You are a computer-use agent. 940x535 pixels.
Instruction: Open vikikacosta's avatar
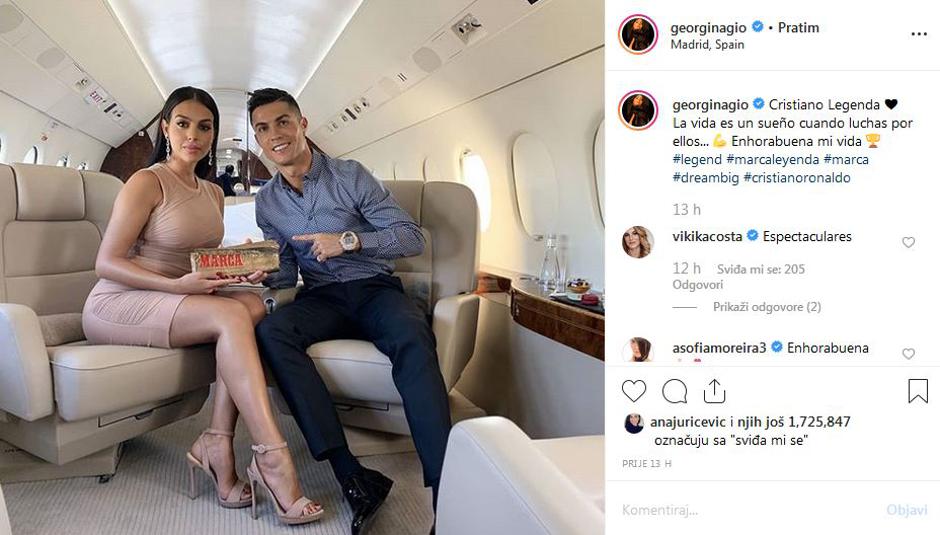(638, 242)
